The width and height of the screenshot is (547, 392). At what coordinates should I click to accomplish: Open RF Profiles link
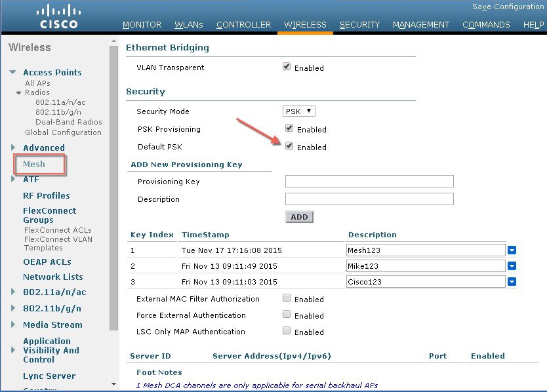(x=47, y=195)
